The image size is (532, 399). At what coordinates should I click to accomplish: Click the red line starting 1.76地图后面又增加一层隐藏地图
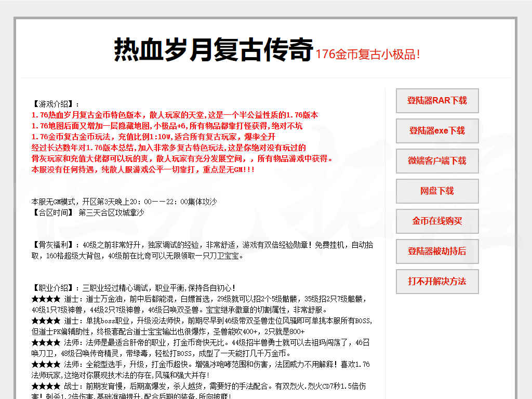tap(167, 126)
